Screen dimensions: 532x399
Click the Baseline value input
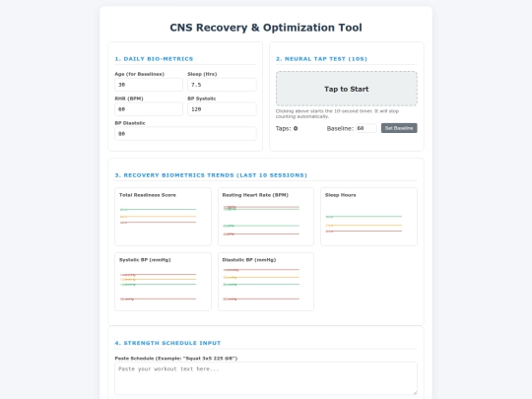(366, 128)
